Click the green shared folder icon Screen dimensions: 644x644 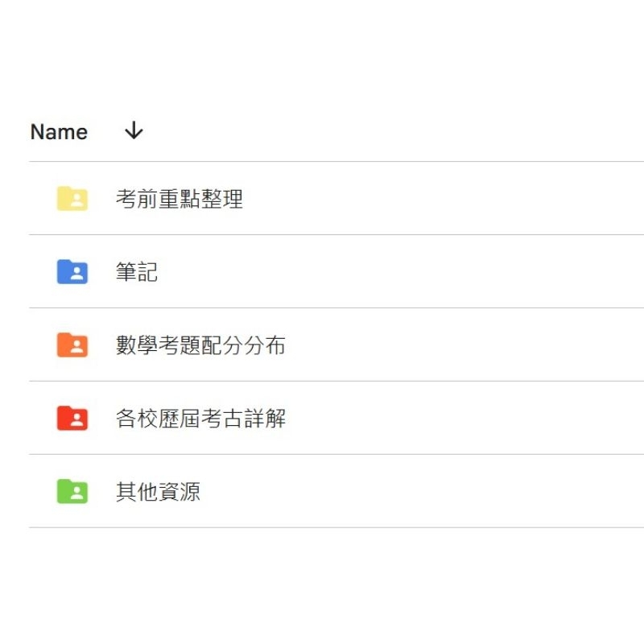point(72,491)
